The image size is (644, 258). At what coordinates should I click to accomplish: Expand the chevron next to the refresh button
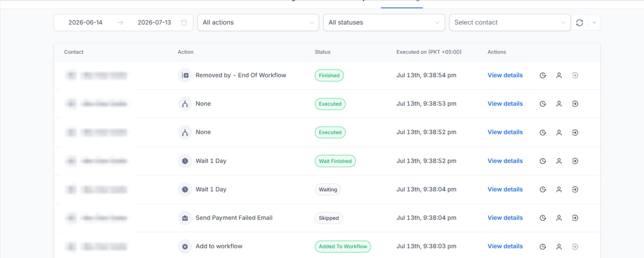tap(594, 23)
